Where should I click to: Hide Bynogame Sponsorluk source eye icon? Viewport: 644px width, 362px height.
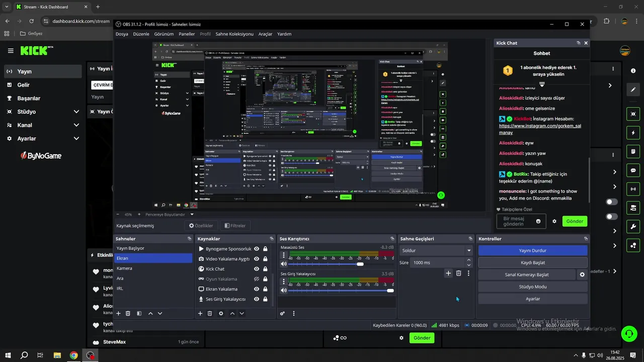(x=257, y=249)
